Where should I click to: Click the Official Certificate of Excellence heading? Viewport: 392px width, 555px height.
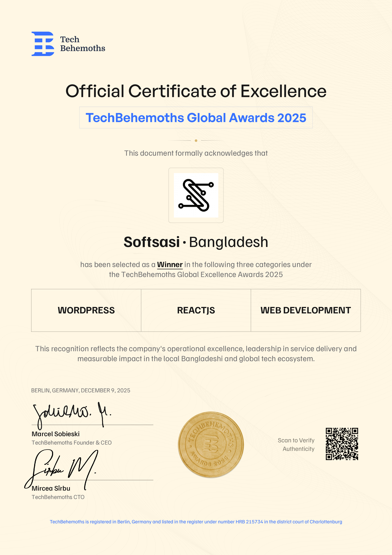coord(196,91)
